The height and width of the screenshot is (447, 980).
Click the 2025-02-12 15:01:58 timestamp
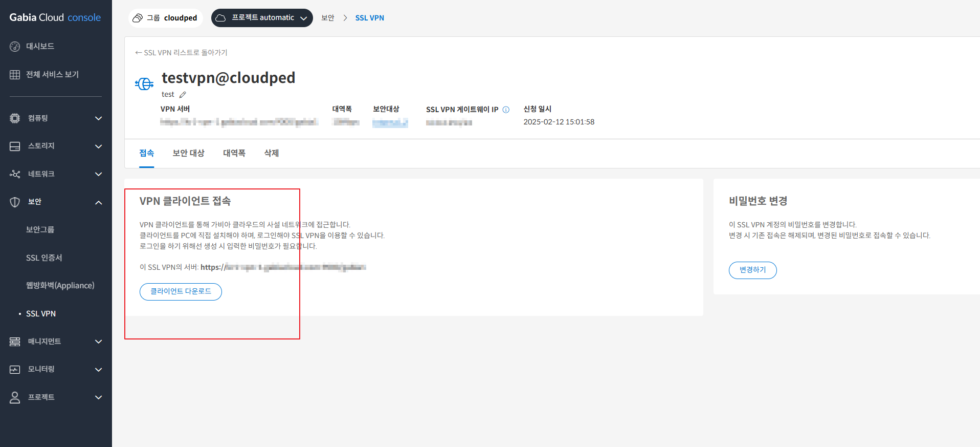[x=559, y=122]
